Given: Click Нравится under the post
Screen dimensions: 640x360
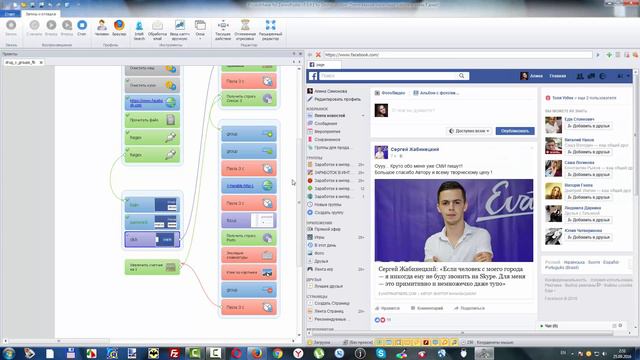Looking at the screenshot, I should 387,308.
